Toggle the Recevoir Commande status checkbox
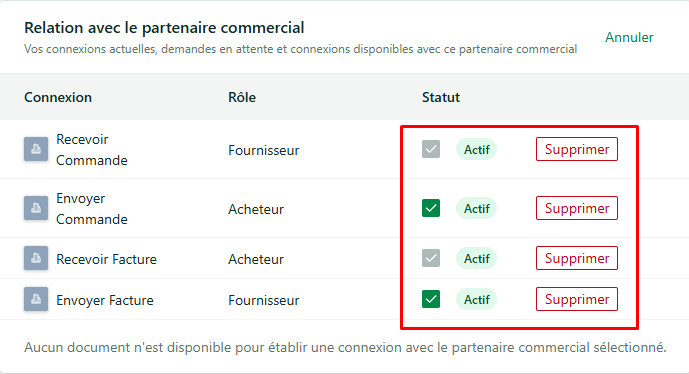Image resolution: width=689 pixels, height=374 pixels. point(431,149)
